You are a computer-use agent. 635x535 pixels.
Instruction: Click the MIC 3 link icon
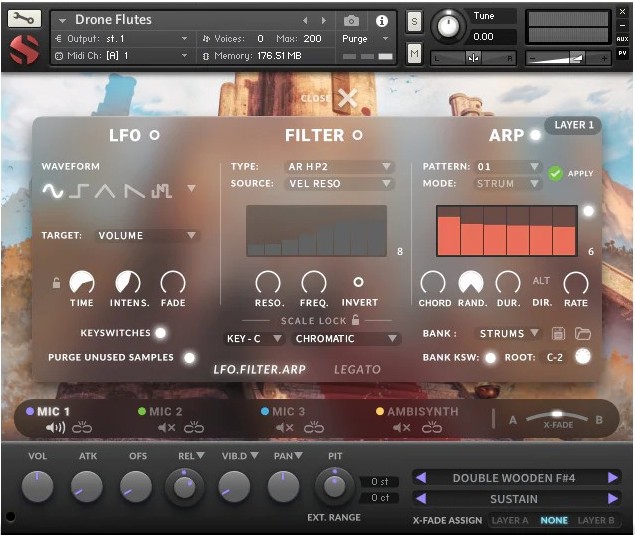(314, 427)
